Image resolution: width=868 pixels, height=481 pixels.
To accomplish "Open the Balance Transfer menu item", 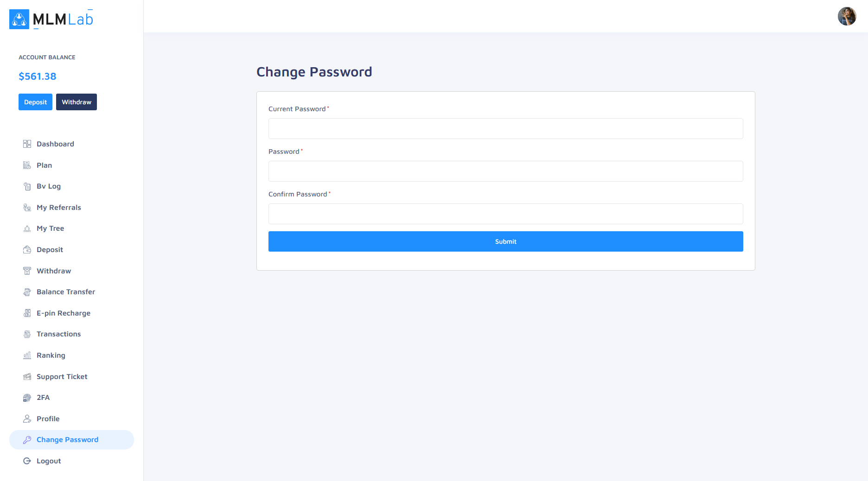I will click(x=66, y=292).
